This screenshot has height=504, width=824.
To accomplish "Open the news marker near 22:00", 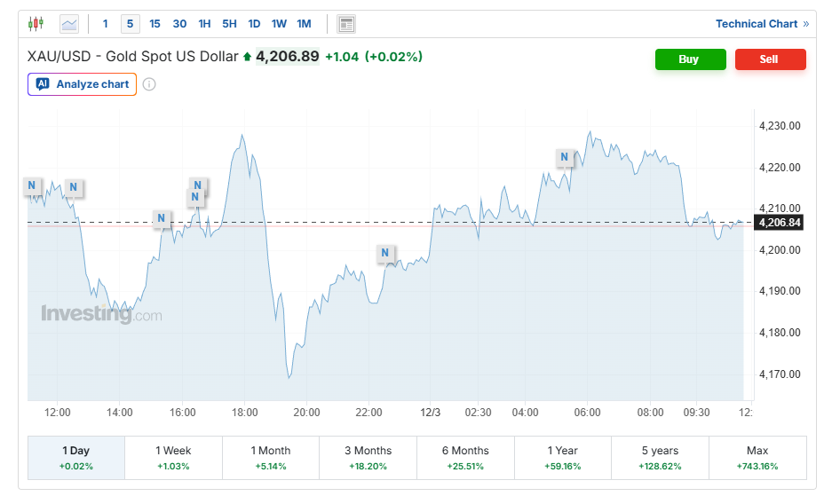I will (x=385, y=253).
